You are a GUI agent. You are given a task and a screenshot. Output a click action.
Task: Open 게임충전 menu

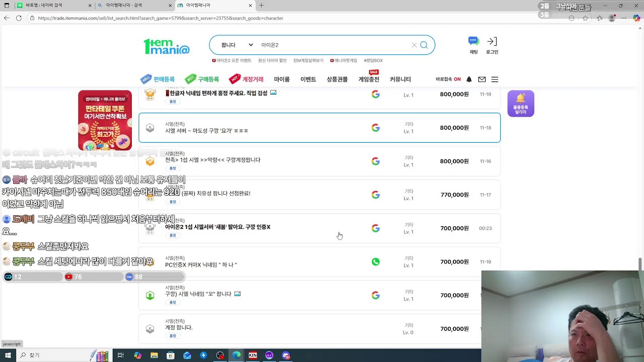pos(369,79)
